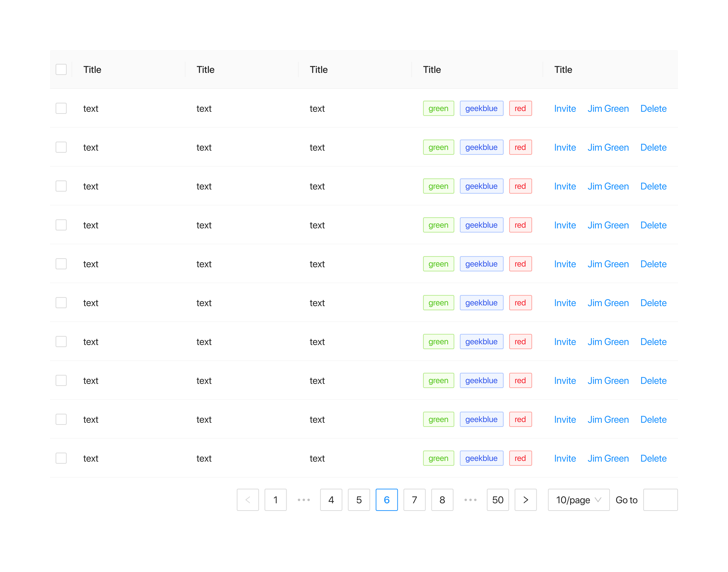Click the fifth Title header above actions
728x572 pixels.
click(563, 70)
